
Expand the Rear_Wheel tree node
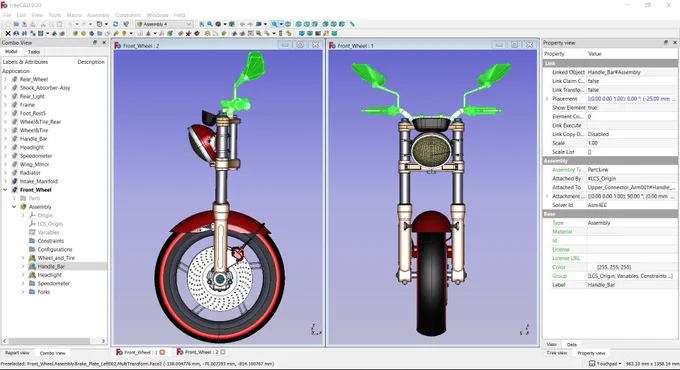(5, 79)
